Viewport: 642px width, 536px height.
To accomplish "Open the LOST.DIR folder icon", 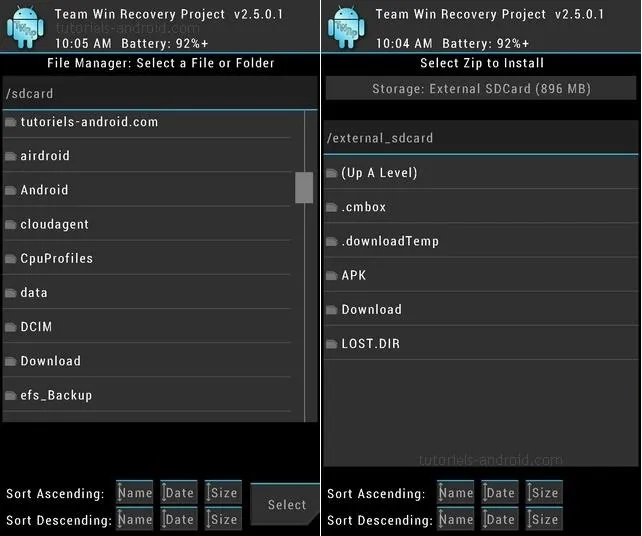I will [x=332, y=344].
